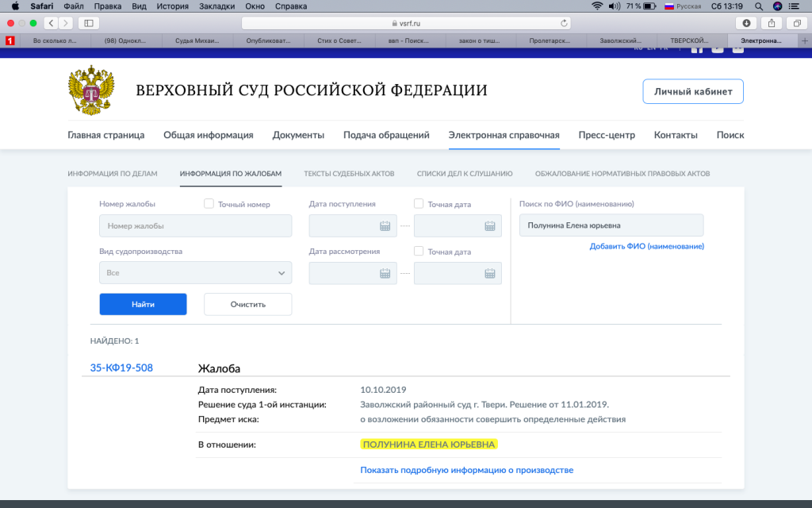Image resolution: width=812 pixels, height=508 pixels.
Task: Expand the Вид судопроизводства dropdown
Action: pos(195,273)
